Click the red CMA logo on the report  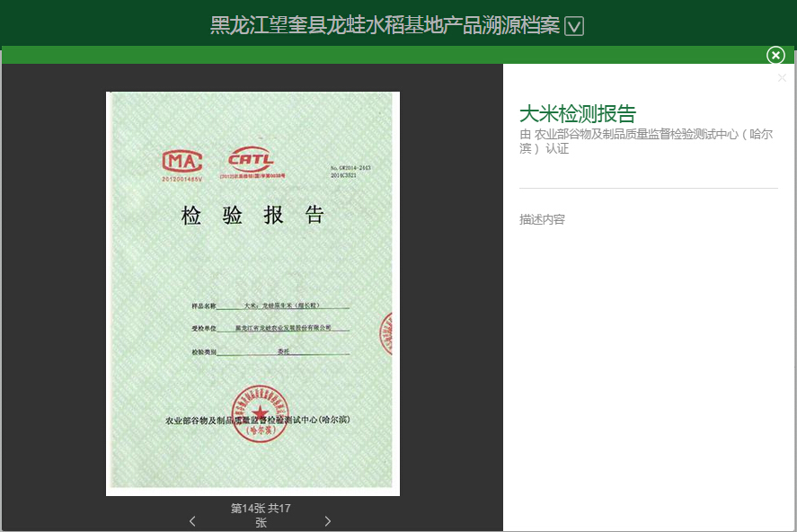tap(182, 160)
